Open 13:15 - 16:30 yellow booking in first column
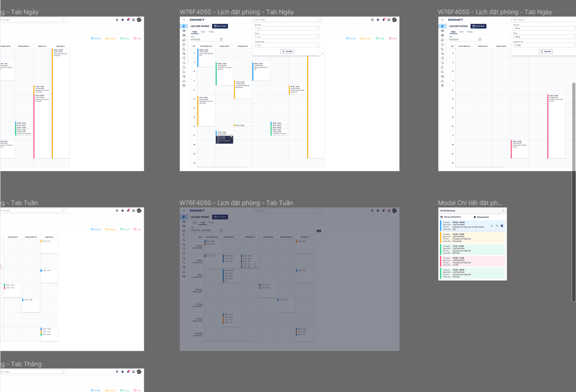576x392 pixels. click(206, 111)
